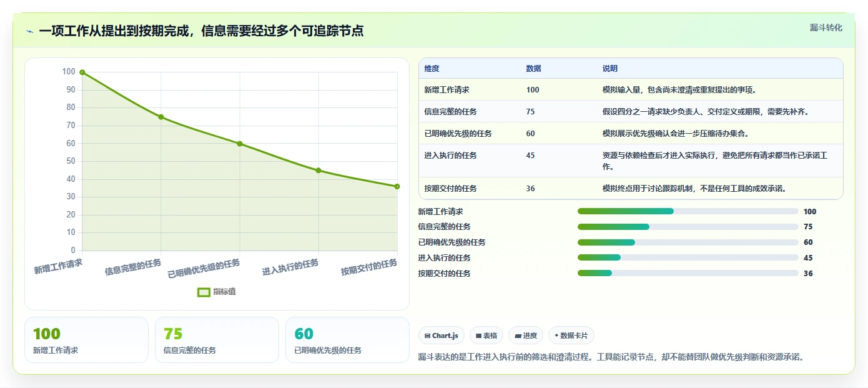Open the 75 信息完整的任务 stat card
Screen dimensions: 868x388
tap(217, 340)
